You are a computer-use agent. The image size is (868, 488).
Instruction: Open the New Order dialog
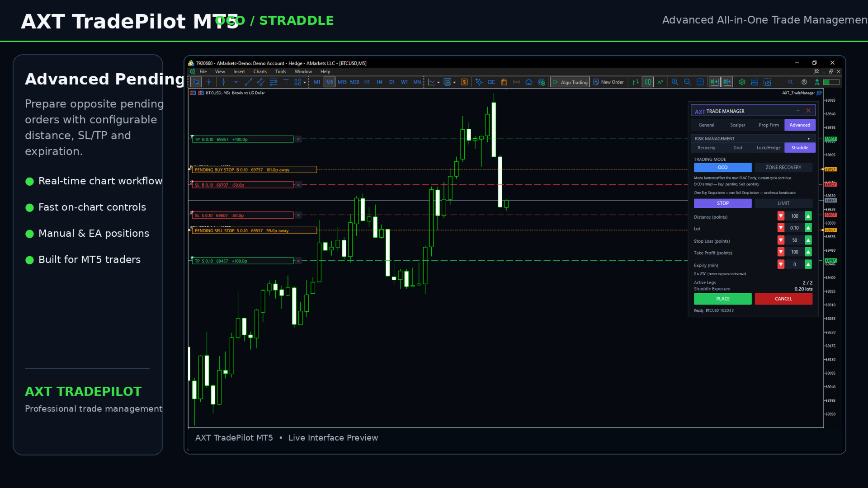[609, 82]
